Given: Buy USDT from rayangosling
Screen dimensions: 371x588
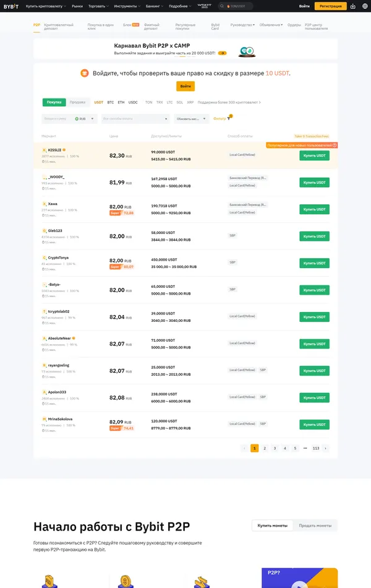Looking at the screenshot, I should tap(314, 371).
